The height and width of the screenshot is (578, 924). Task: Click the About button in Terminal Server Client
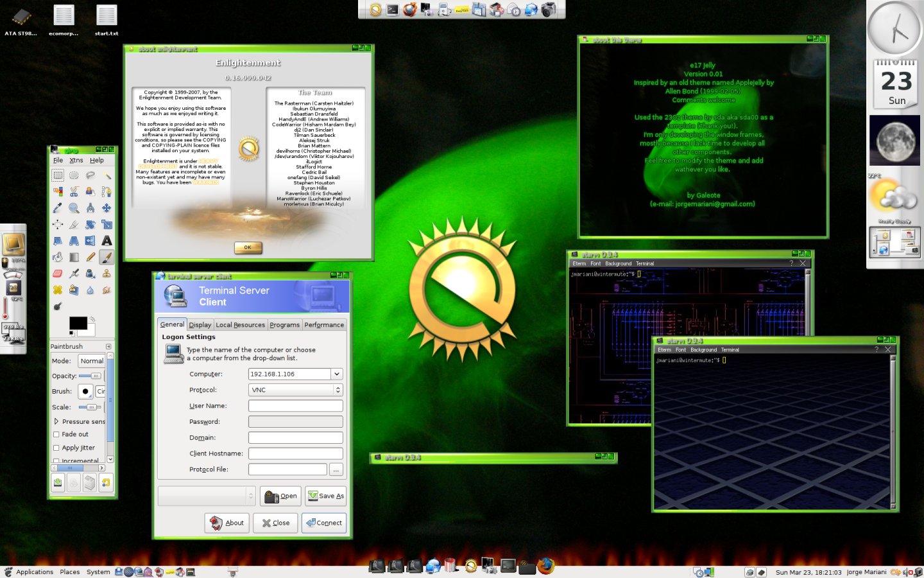click(x=227, y=523)
